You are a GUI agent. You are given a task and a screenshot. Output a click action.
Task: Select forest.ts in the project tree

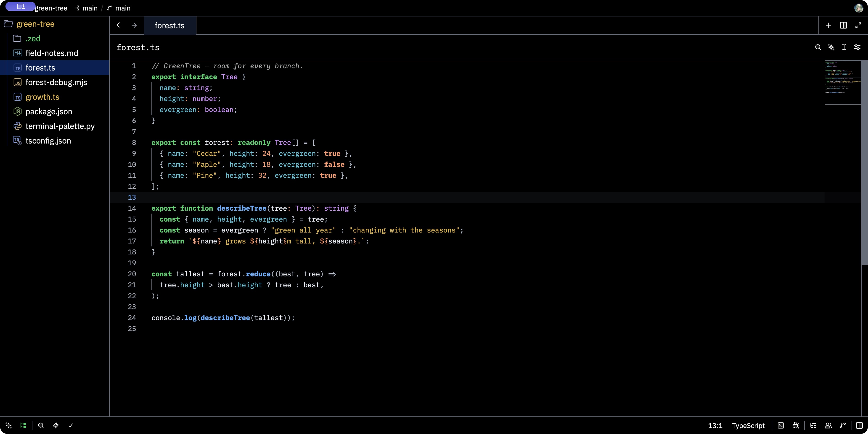click(55, 68)
